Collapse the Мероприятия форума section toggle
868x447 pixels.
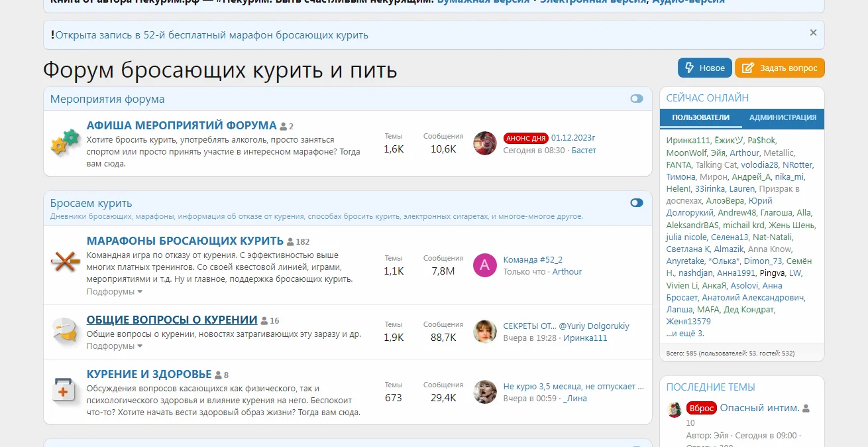(637, 98)
